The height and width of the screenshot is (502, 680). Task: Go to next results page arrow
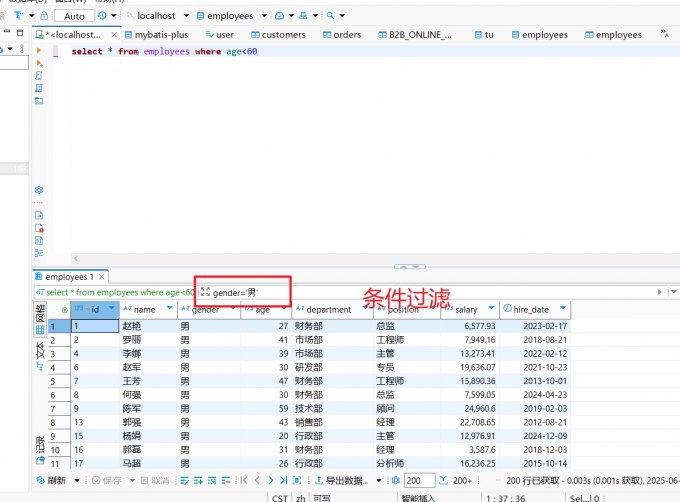tap(271, 480)
